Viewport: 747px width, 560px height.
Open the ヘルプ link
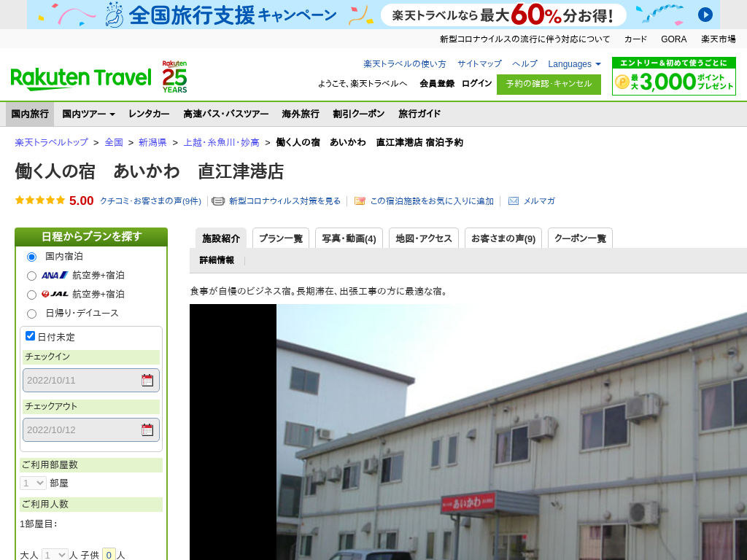point(525,64)
